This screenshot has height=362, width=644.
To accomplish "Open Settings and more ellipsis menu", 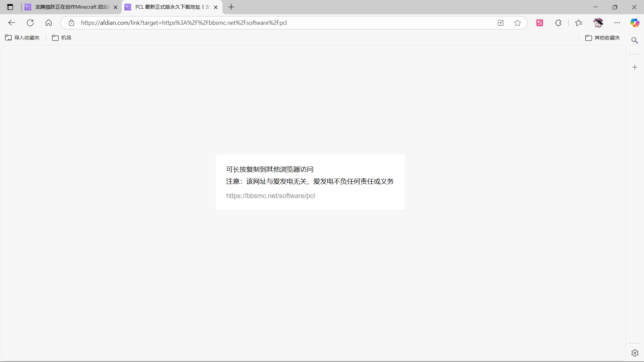I will pos(617,23).
